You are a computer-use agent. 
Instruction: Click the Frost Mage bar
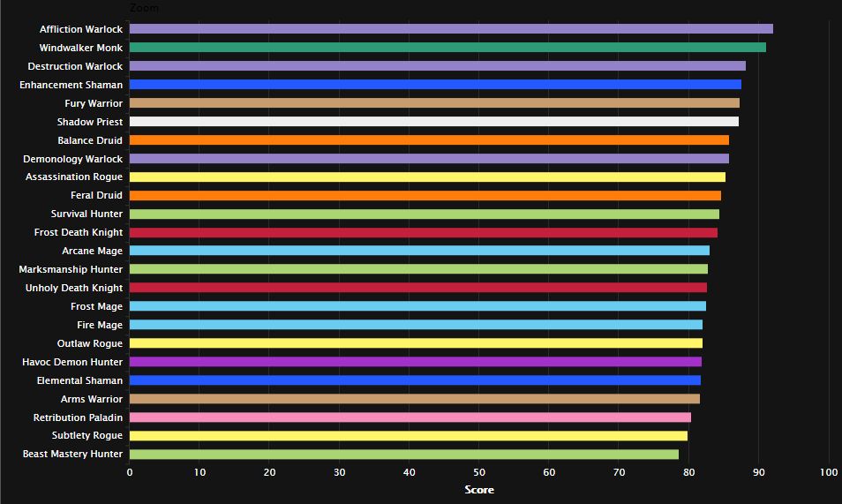tap(417, 306)
